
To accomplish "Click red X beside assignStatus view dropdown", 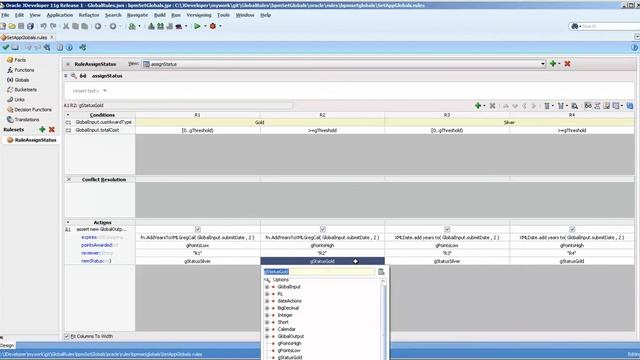I will click(x=567, y=64).
